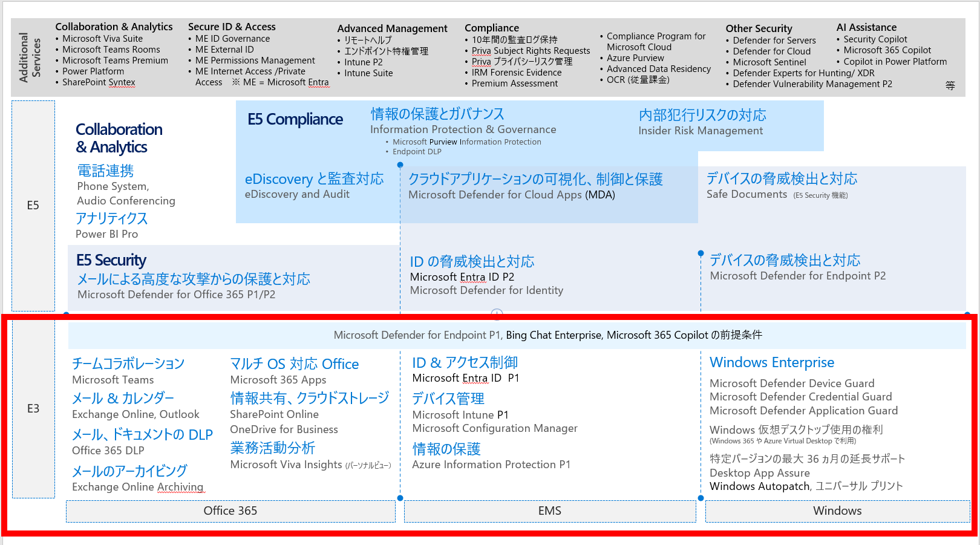This screenshot has width=980, height=545.
Task: Select the E5 Compliance header
Action: (x=295, y=119)
